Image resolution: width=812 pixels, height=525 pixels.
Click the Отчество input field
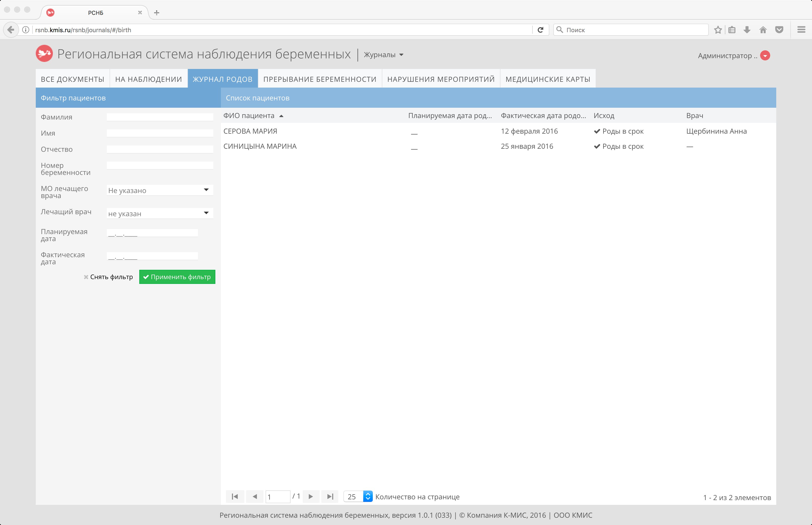[x=160, y=149]
